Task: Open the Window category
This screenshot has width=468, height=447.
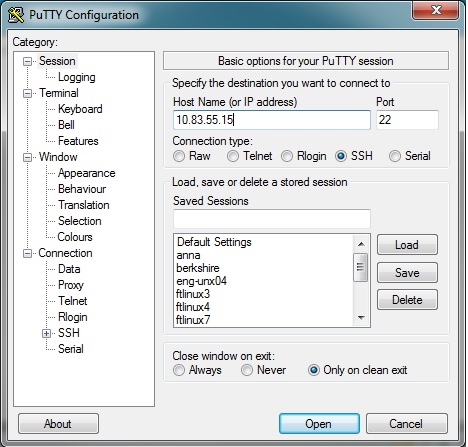Action: [58, 157]
